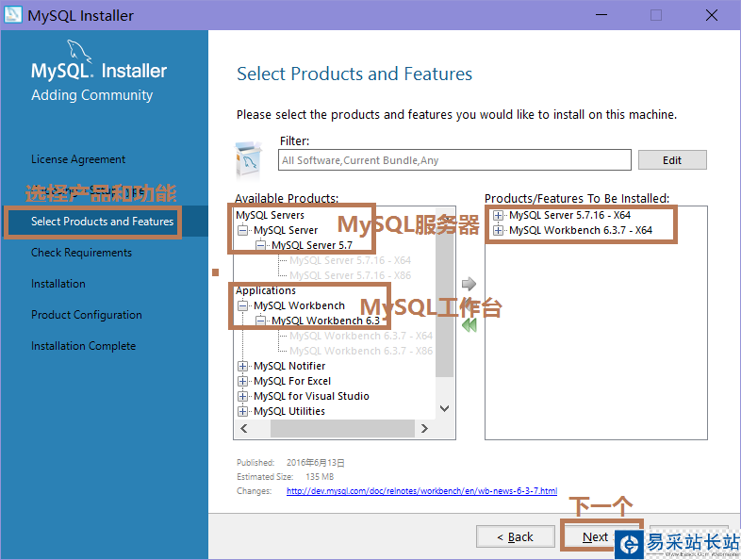741x560 pixels.
Task: Go to License Agreement step
Action: click(78, 159)
